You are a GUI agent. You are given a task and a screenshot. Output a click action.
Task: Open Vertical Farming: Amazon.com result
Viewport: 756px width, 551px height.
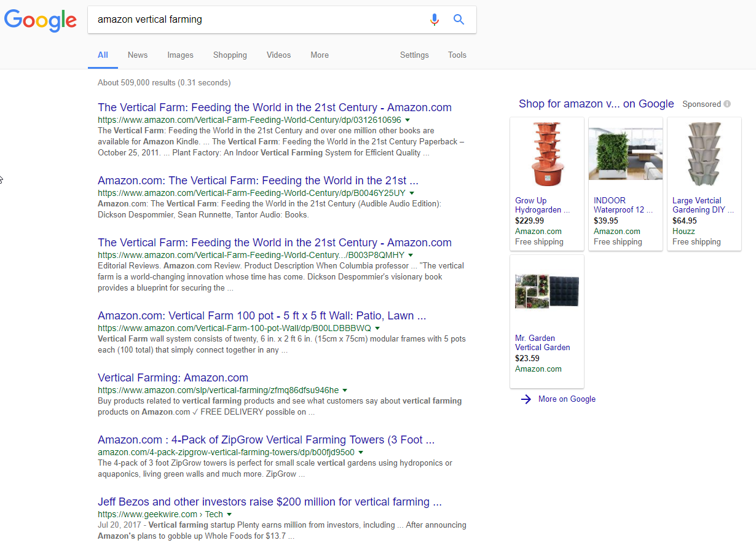[173, 378]
